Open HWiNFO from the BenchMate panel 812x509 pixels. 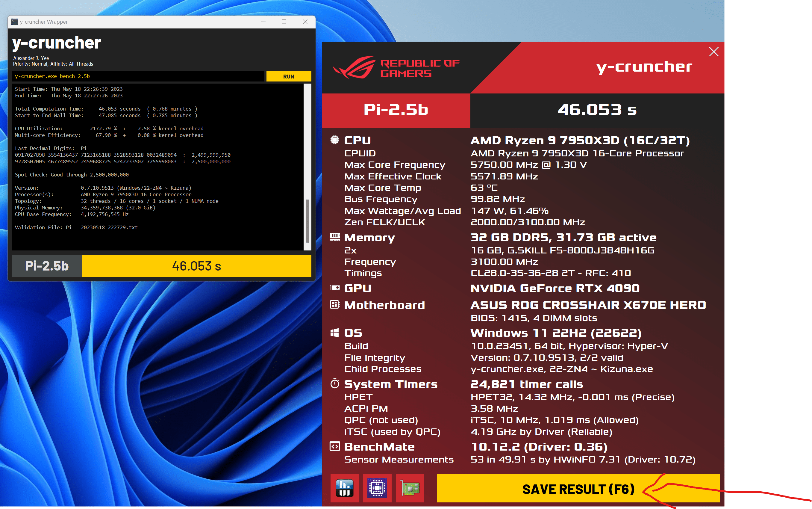click(x=344, y=488)
